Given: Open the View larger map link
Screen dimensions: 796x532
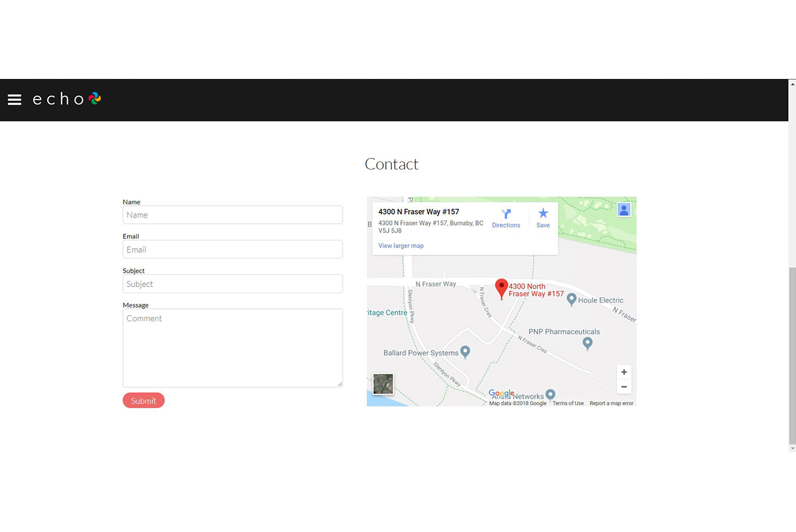Looking at the screenshot, I should tap(400, 245).
